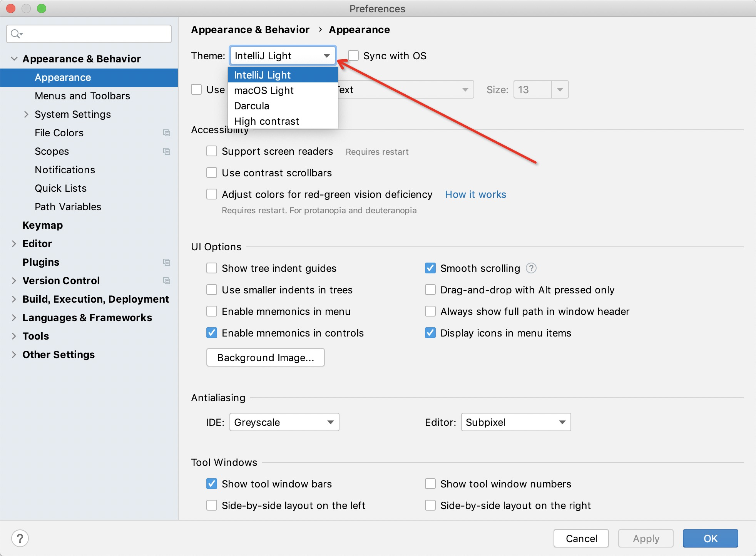
Task: Choose Darcula from theme list
Action: (252, 106)
